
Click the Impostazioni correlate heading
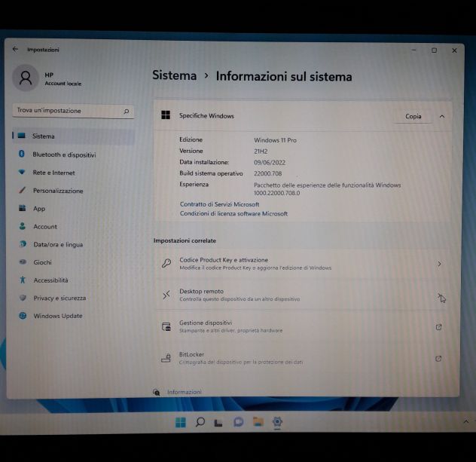pos(185,240)
